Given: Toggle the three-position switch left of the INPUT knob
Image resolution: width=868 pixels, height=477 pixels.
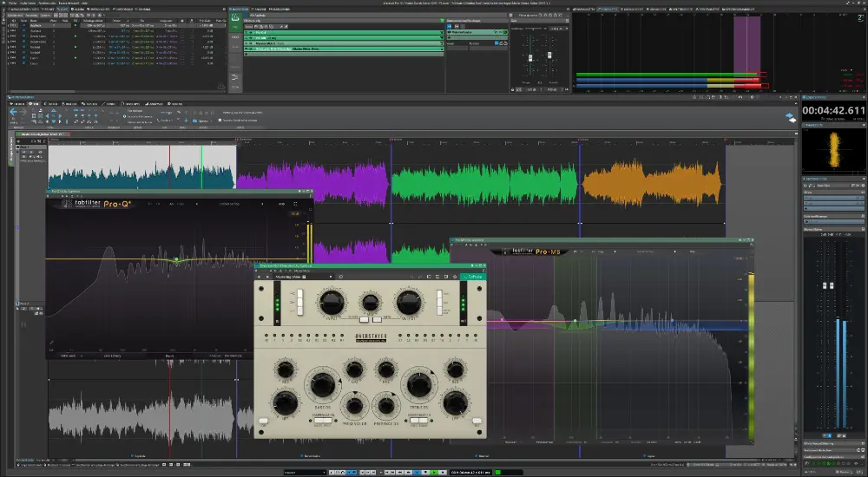Looking at the screenshot, I should [300, 303].
